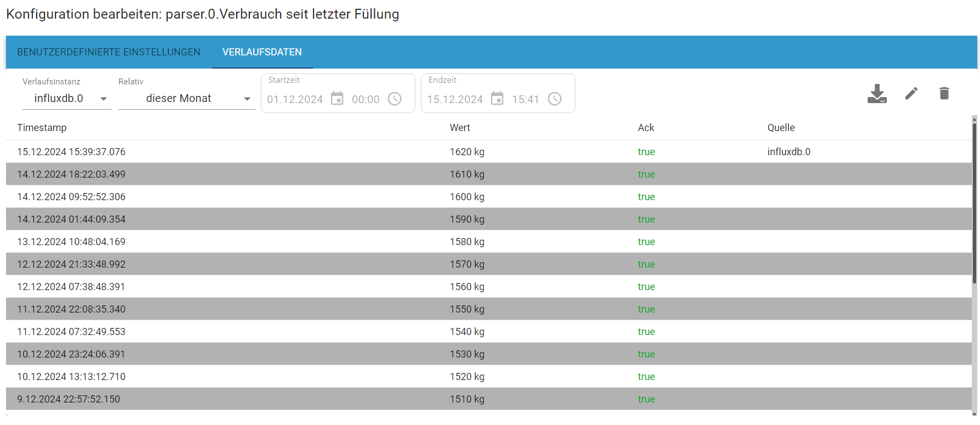Select row 12.12.2024 07:38:48.391
The image size is (980, 425).
[x=489, y=287]
